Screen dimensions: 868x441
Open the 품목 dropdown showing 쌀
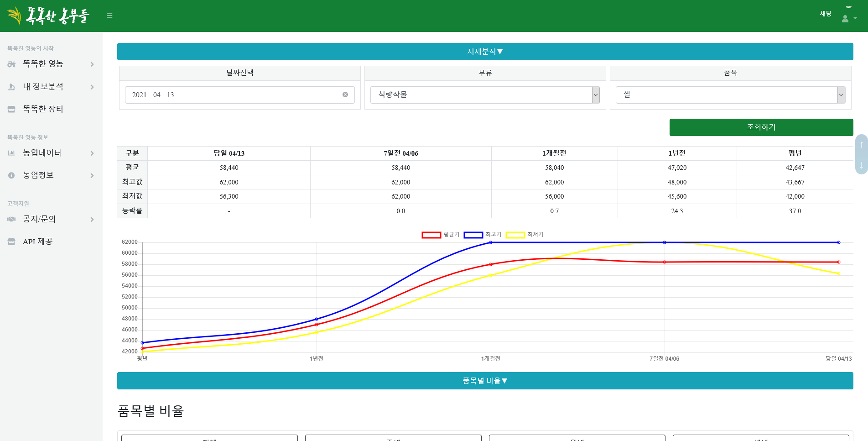(x=730, y=95)
